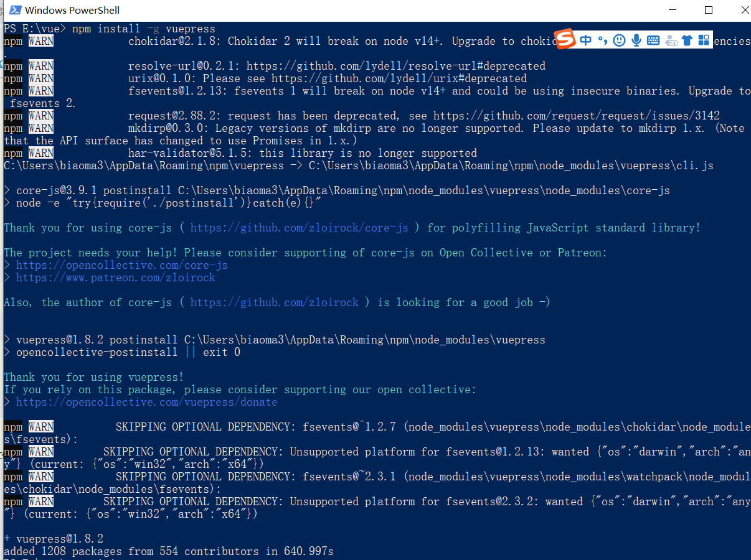Screen dimensions: 751x560
Task: Open the github.com/zloirock/core-js link
Action: pyautogui.click(x=300, y=228)
